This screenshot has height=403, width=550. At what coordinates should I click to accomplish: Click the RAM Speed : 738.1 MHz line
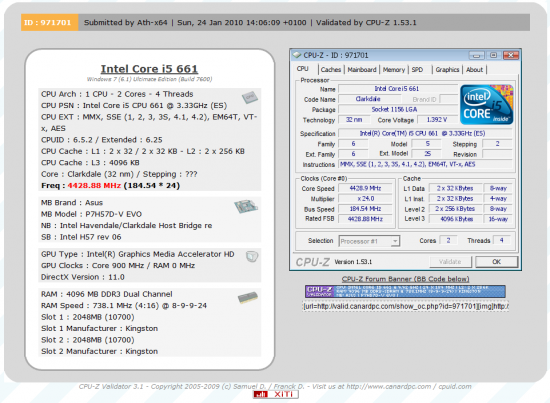[124, 305]
